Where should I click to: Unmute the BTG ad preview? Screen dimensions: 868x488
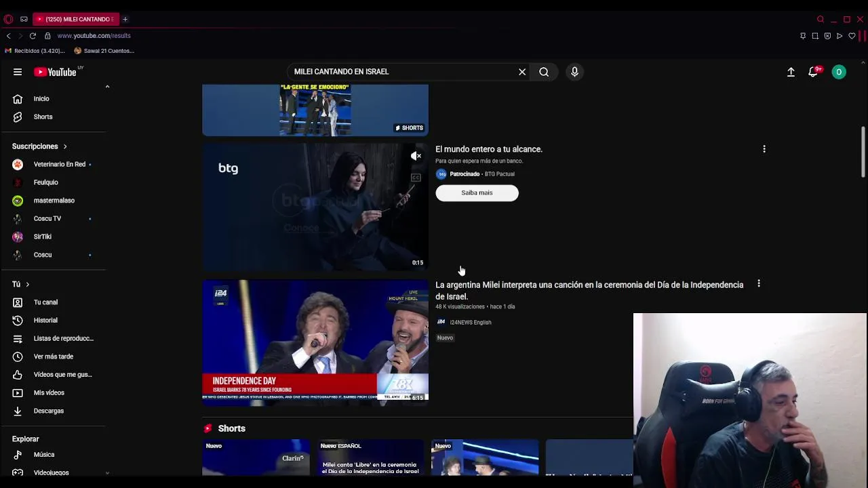pos(416,157)
